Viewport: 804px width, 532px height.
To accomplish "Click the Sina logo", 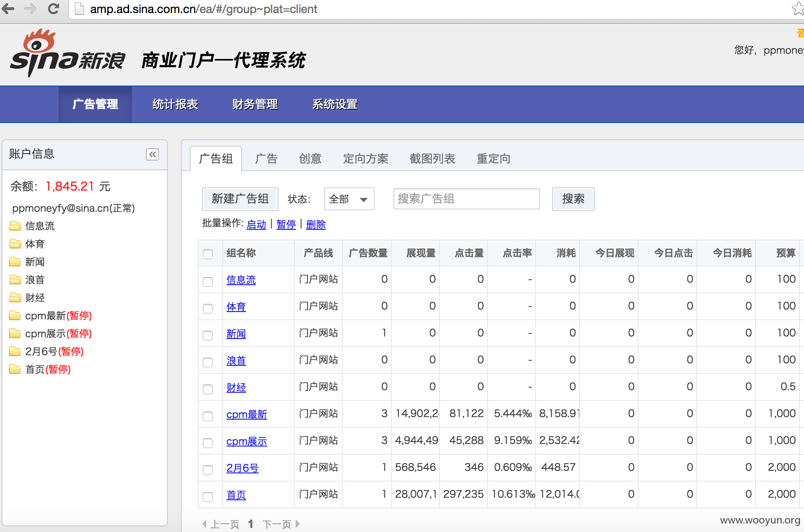I will point(67,53).
